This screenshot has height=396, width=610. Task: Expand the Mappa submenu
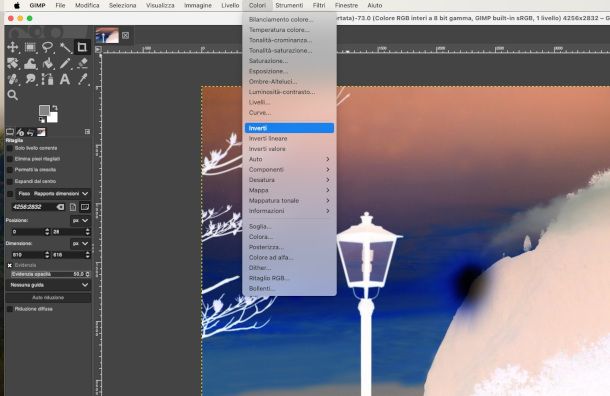click(289, 190)
